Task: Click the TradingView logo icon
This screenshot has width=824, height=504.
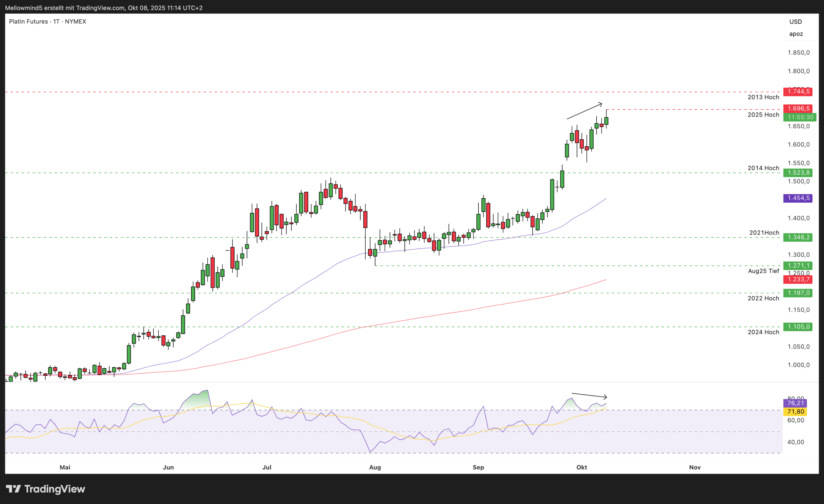Action: 14,489
